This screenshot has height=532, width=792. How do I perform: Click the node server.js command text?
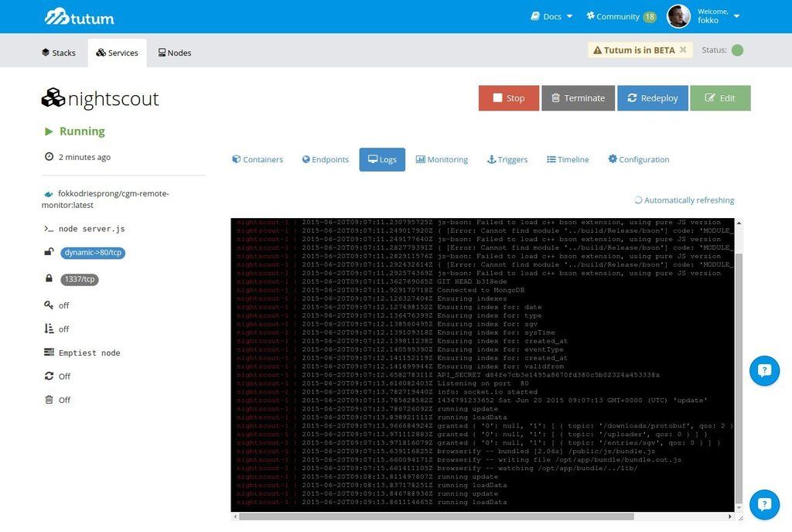(91, 229)
